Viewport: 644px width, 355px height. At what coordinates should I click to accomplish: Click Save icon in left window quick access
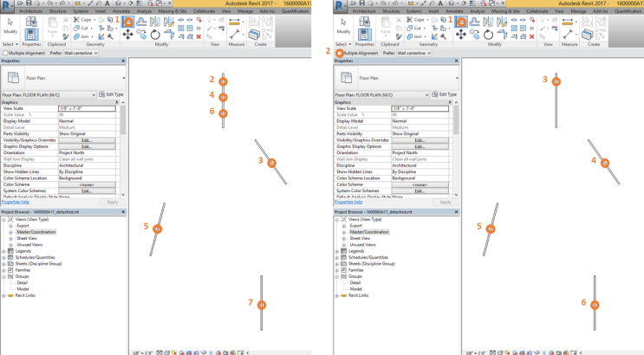pyautogui.click(x=29, y=3)
